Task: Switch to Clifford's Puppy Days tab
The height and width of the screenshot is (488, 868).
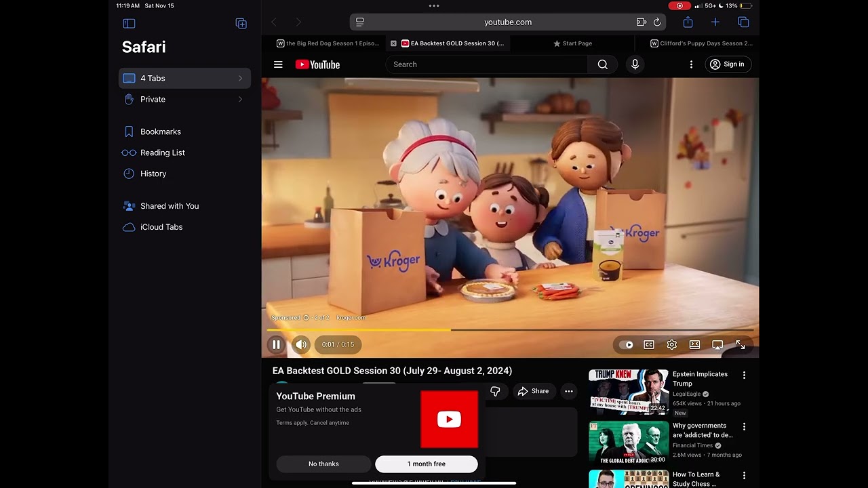Action: (x=701, y=43)
